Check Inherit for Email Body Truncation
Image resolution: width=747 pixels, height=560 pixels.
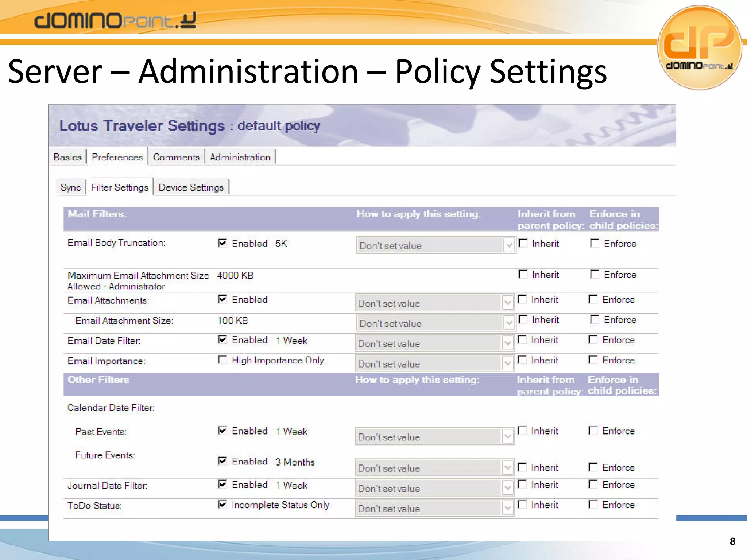[x=523, y=243]
